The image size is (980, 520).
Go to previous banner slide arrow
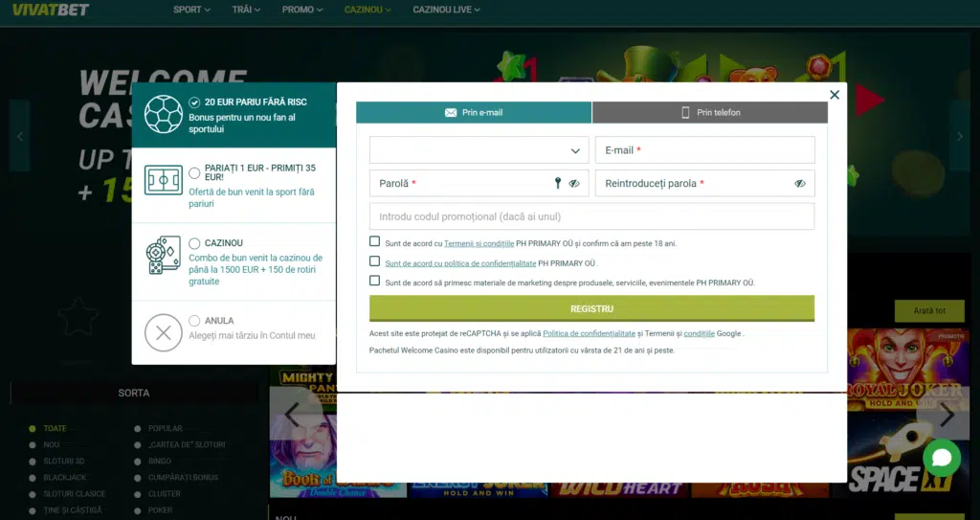tap(20, 136)
